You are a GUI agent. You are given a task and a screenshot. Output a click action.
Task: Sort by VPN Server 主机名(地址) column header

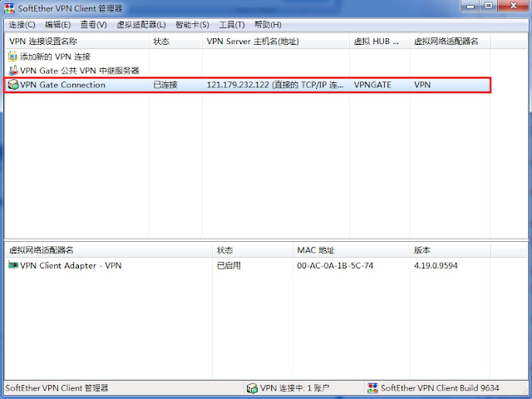276,42
